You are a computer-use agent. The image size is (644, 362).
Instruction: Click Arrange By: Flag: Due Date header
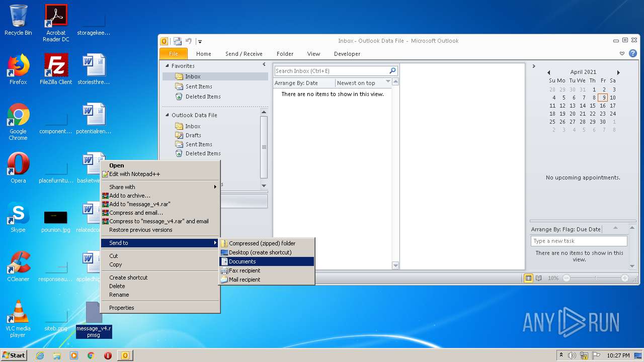coord(566,229)
